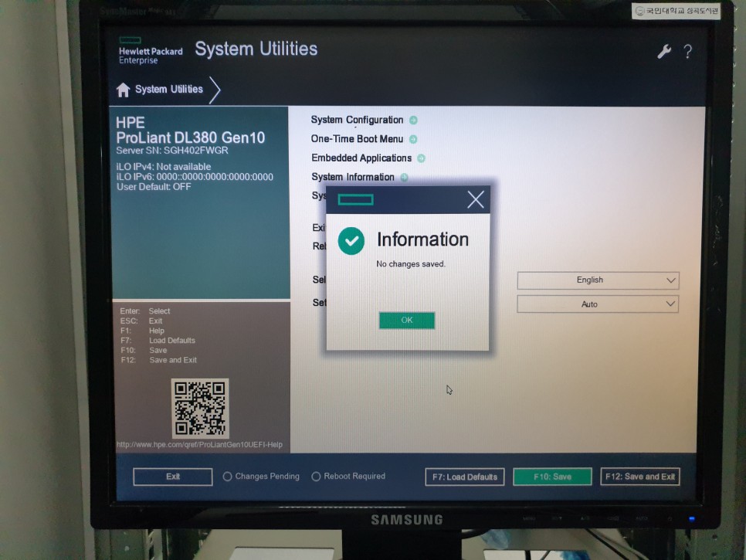The height and width of the screenshot is (560, 746).
Task: Click the Server SN: SGH402FWGR text
Action: pyautogui.click(x=171, y=151)
